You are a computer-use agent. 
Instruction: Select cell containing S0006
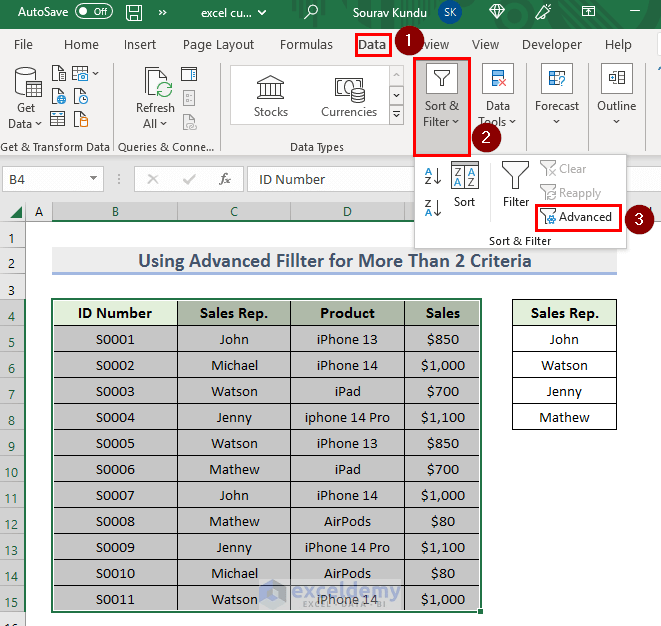point(115,469)
